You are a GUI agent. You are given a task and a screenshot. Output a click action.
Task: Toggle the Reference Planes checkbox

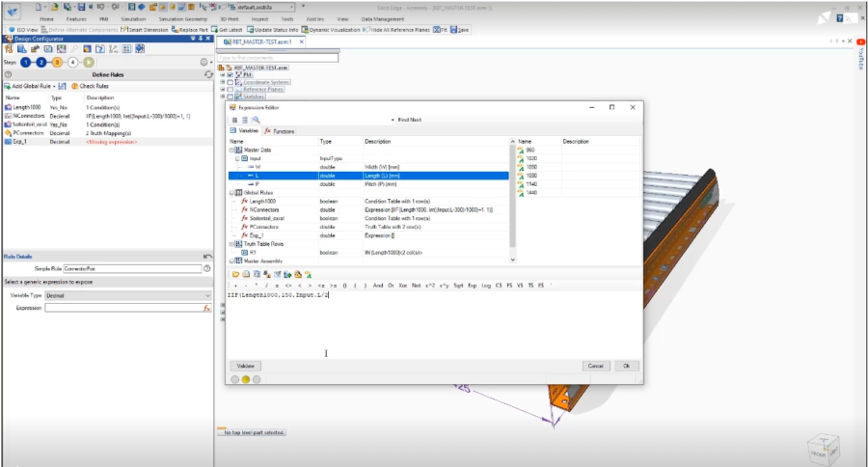tap(230, 89)
